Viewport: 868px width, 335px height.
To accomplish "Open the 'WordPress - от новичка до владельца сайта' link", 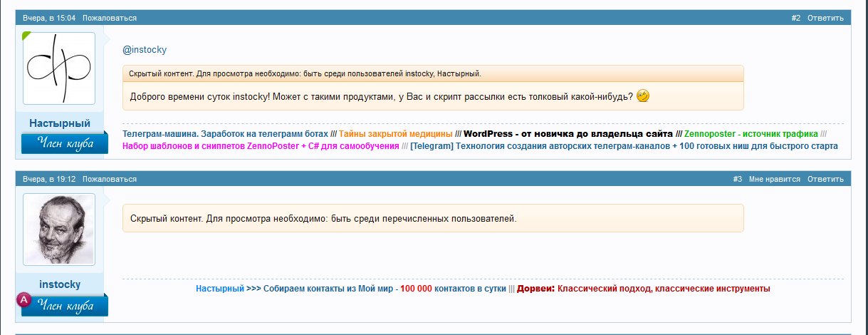I will click(568, 133).
